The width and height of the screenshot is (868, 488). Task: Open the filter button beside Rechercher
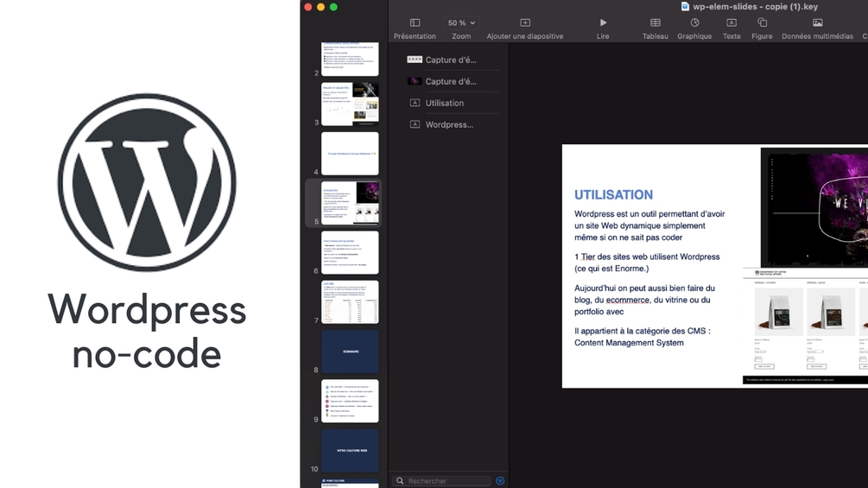point(500,481)
